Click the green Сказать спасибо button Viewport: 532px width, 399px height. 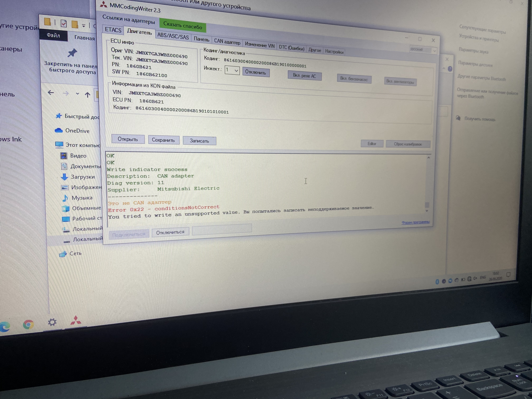pos(182,25)
